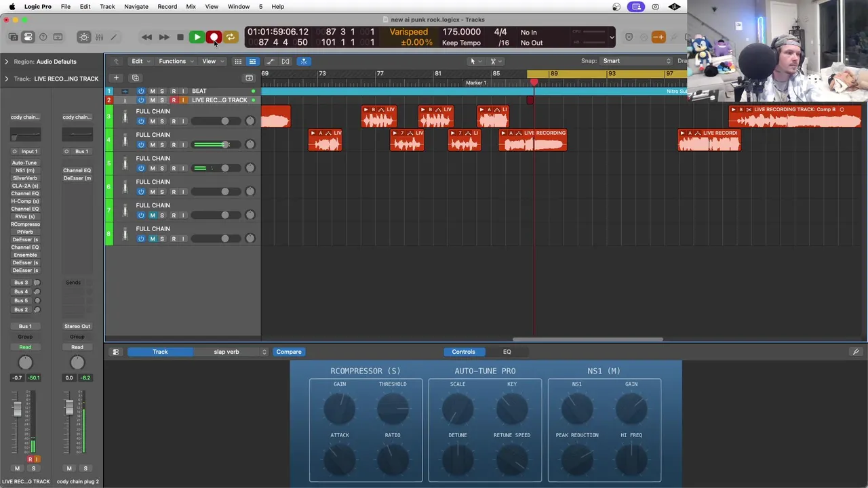
Task: Click the Smart Controls inspector icon
Action: pos(115,352)
